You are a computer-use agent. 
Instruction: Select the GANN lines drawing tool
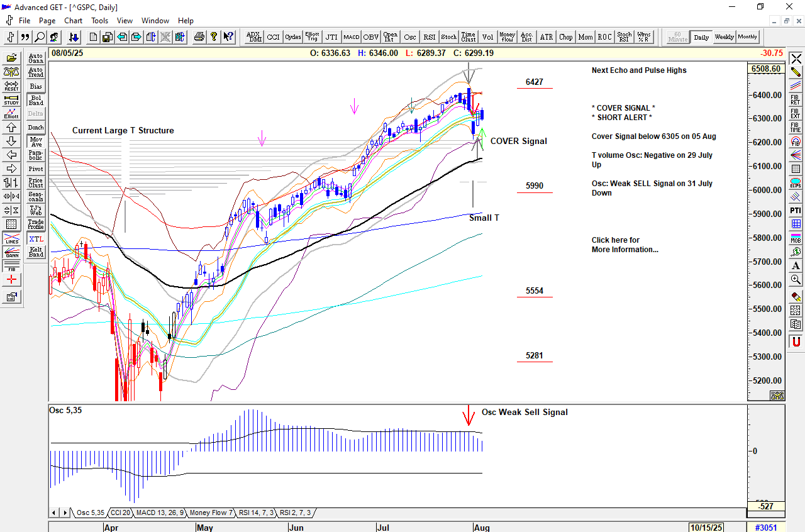tap(11, 252)
